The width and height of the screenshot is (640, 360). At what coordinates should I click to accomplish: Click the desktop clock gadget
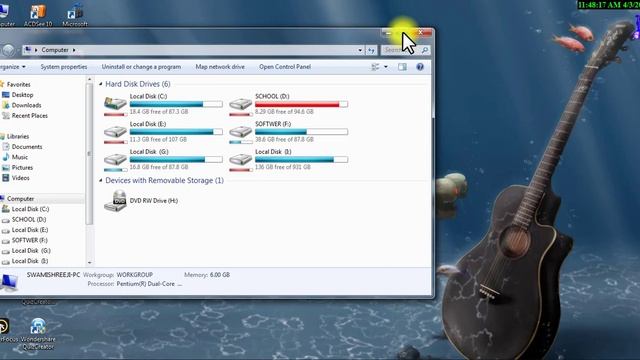609,5
